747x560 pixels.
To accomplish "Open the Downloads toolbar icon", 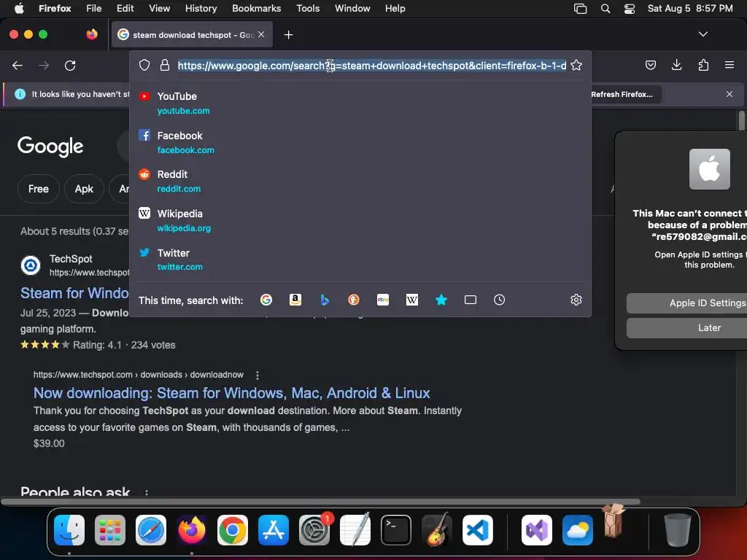I will (x=676, y=65).
